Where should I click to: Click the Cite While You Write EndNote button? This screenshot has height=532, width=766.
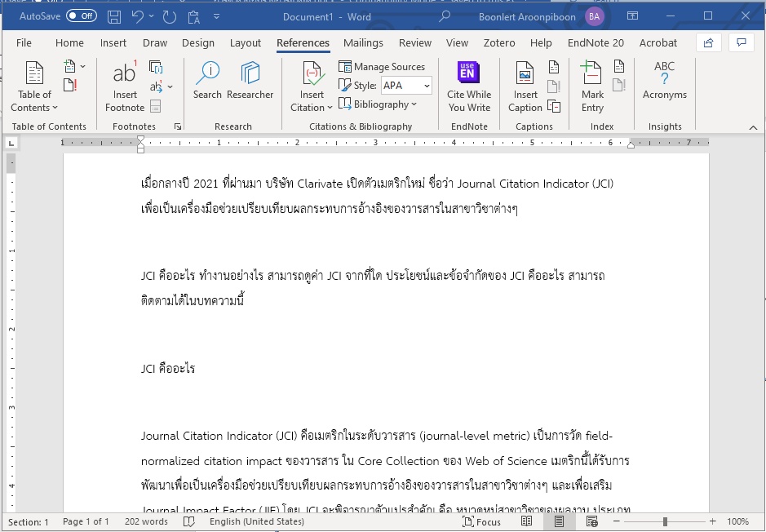tap(469, 87)
